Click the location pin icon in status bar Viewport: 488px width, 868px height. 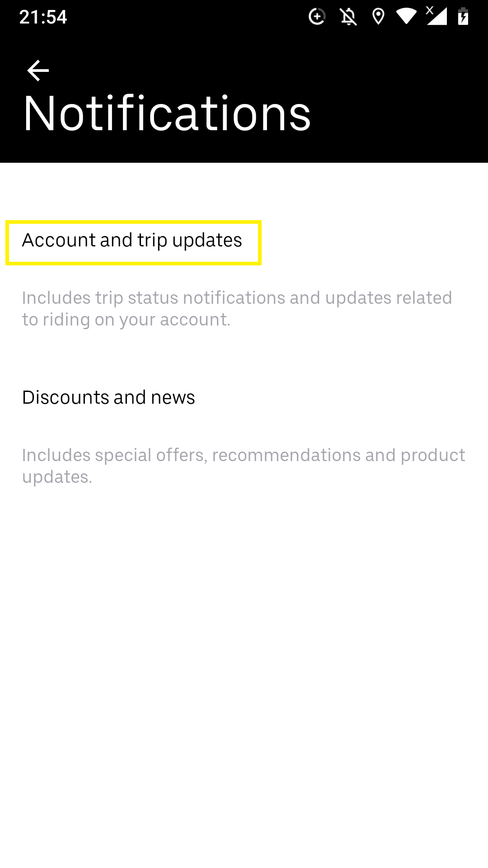(378, 16)
